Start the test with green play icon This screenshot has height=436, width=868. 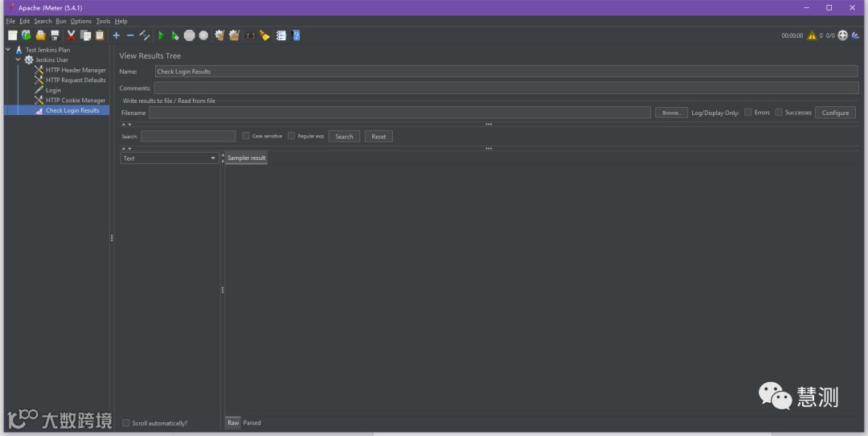pos(161,35)
